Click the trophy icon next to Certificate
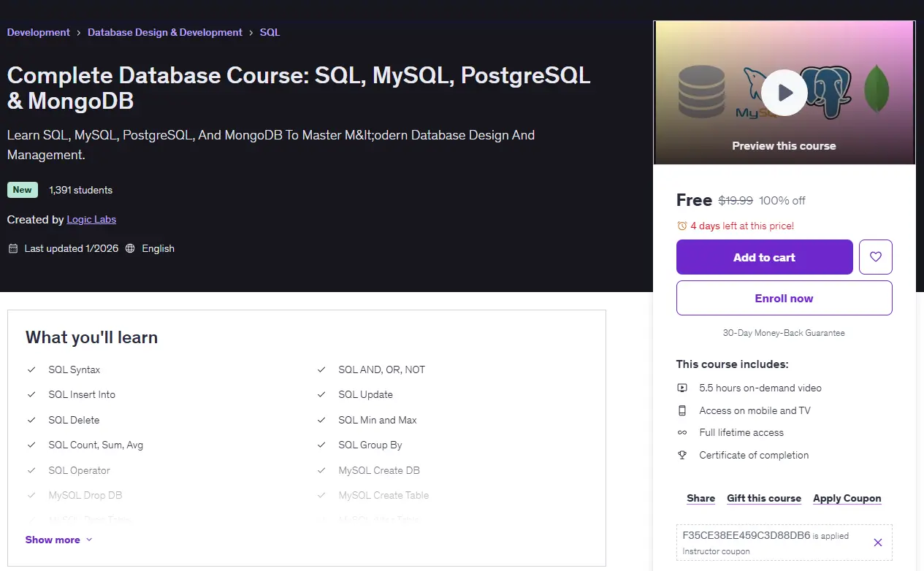924x571 pixels. pyautogui.click(x=682, y=455)
